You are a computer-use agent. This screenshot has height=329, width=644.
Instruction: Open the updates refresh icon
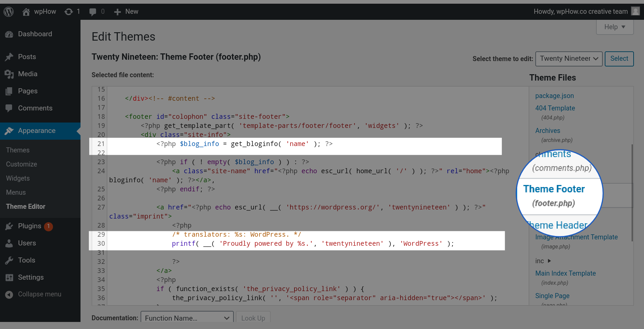click(69, 12)
